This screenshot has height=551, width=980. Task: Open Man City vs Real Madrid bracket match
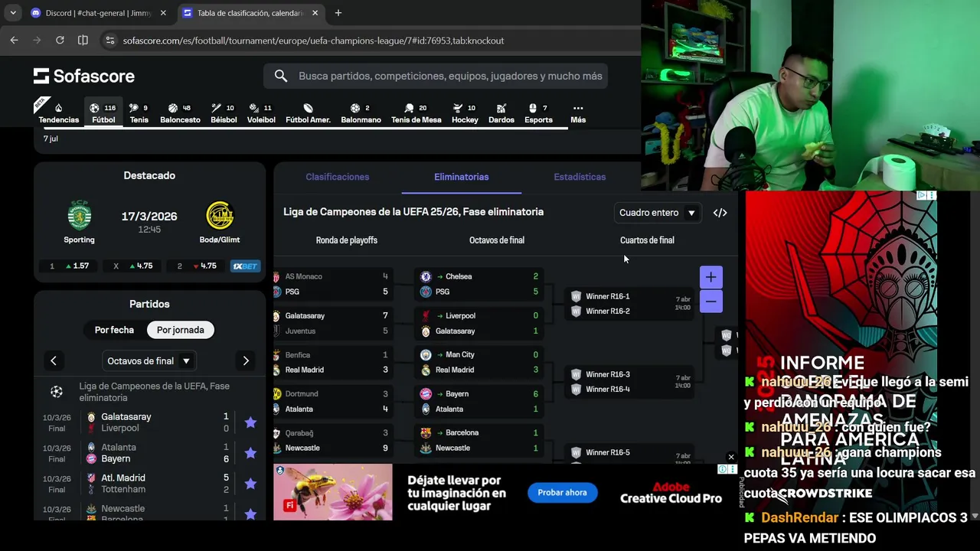click(x=479, y=362)
